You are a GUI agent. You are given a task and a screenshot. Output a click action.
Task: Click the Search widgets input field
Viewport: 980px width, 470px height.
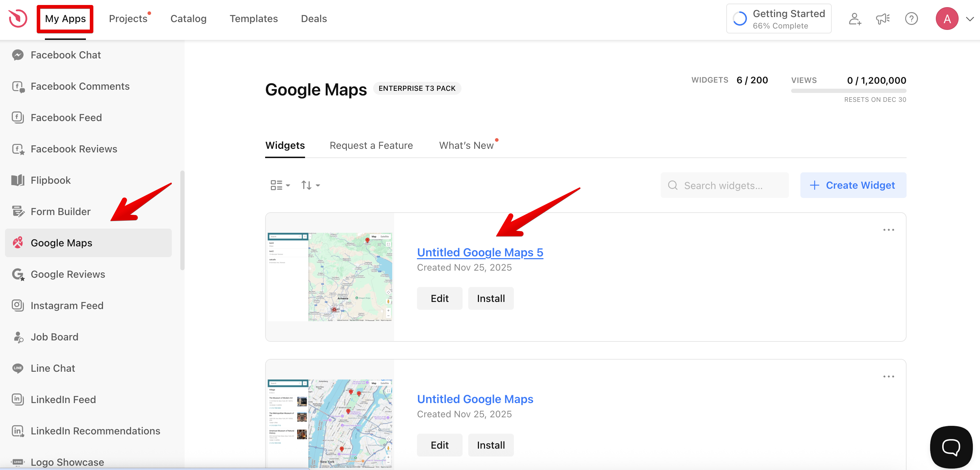[724, 185]
